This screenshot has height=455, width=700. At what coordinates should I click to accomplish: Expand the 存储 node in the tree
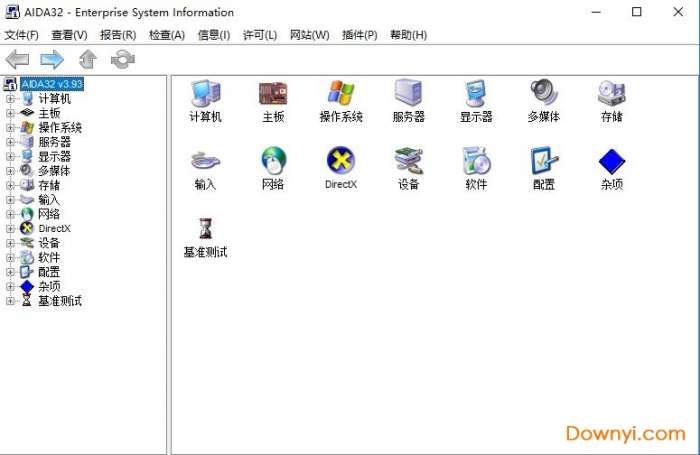point(10,185)
